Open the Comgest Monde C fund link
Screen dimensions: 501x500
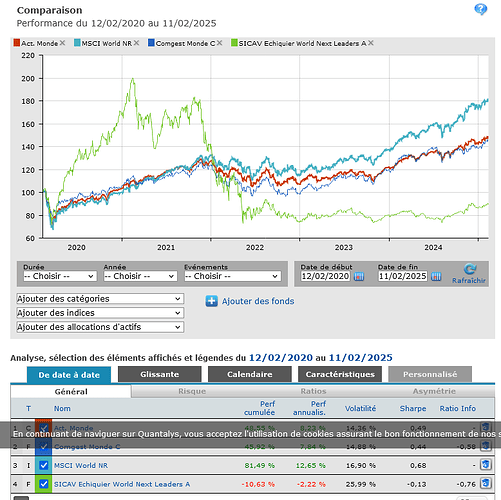click(87, 447)
